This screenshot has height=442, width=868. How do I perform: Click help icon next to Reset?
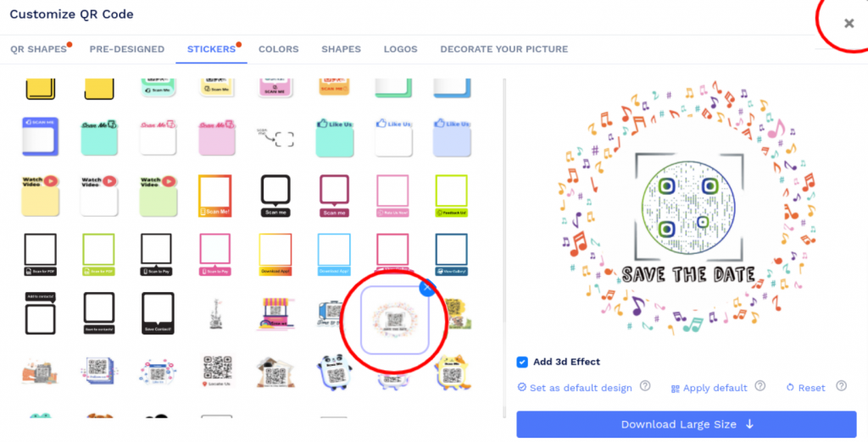pyautogui.click(x=842, y=386)
